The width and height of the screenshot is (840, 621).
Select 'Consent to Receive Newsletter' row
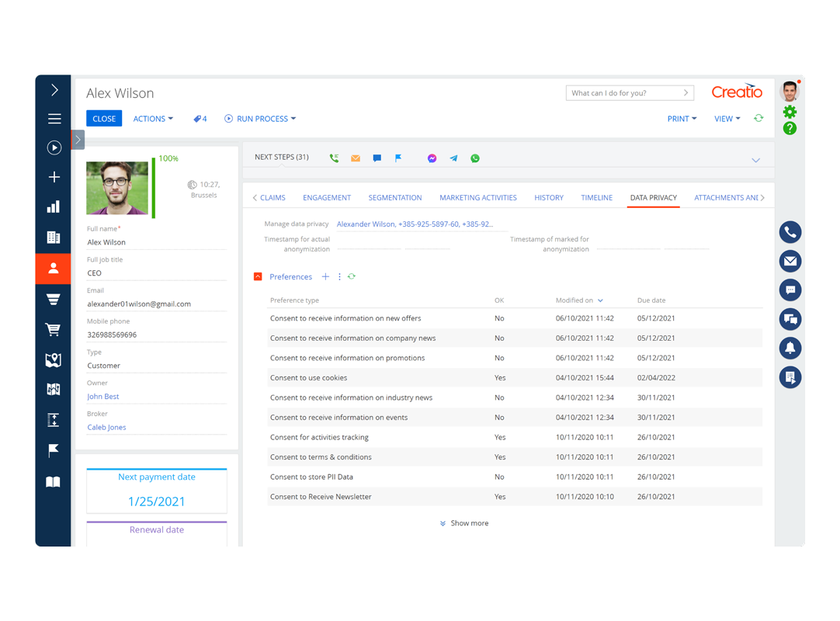pos(515,497)
